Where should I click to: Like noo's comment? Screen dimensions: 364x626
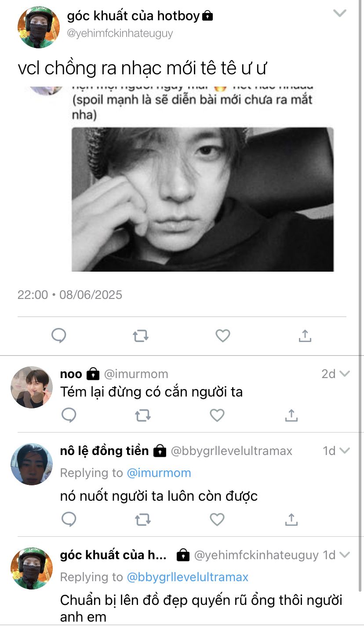217,415
